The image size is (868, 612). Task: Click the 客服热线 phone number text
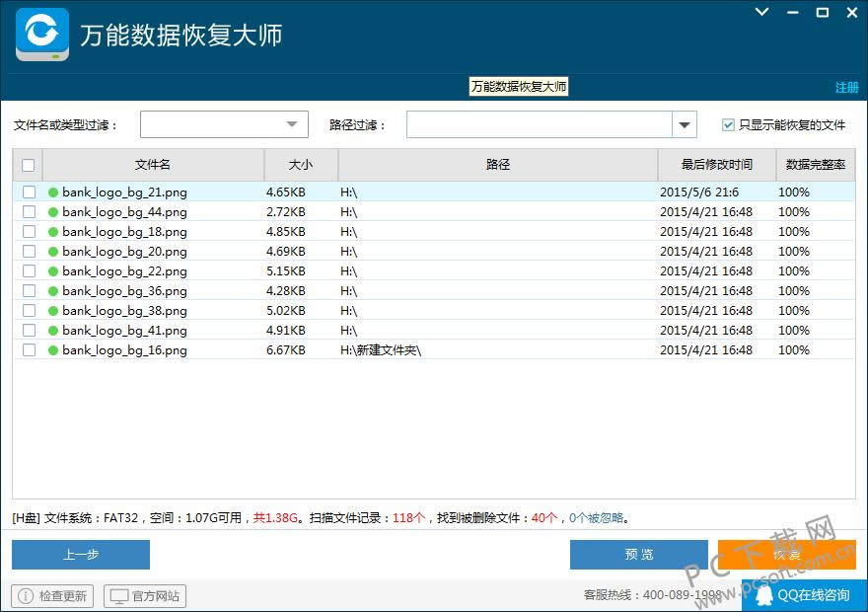click(653, 595)
